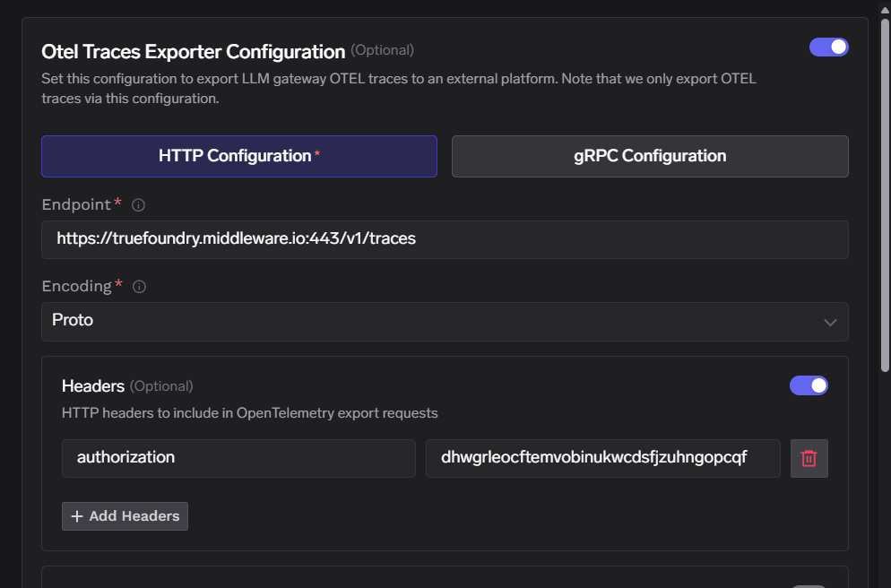Screen dimensions: 891x588
Task: Toggle Otel Traces Exporter Configuration switch
Action: click(828, 48)
